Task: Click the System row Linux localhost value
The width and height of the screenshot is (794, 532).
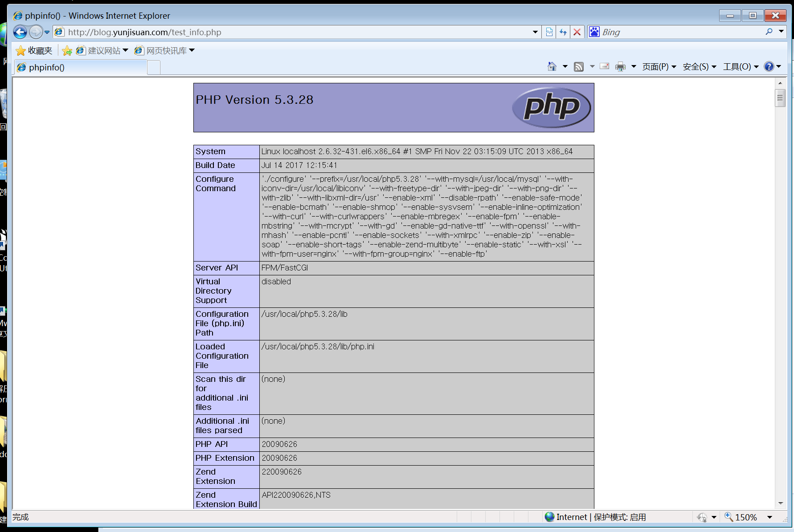Action: coord(417,151)
